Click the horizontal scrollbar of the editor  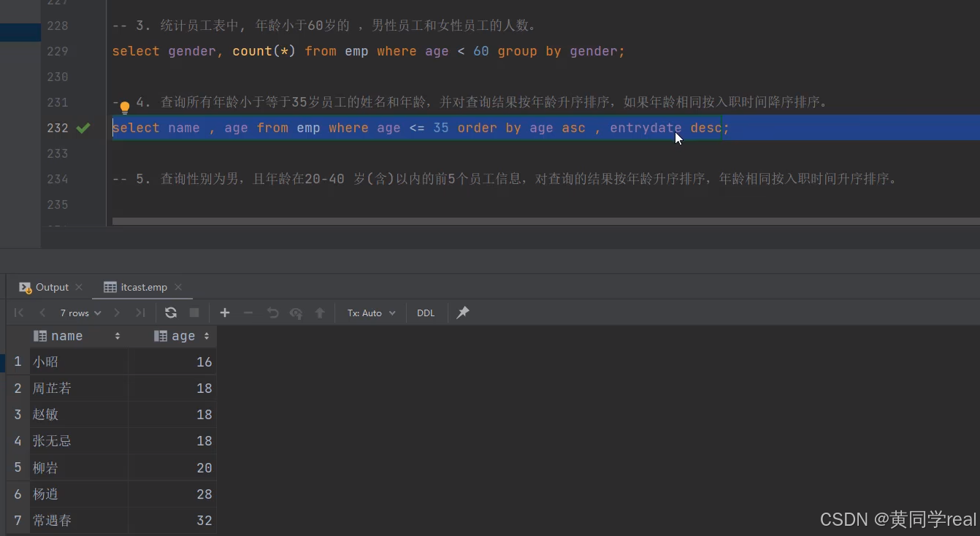[x=546, y=221]
